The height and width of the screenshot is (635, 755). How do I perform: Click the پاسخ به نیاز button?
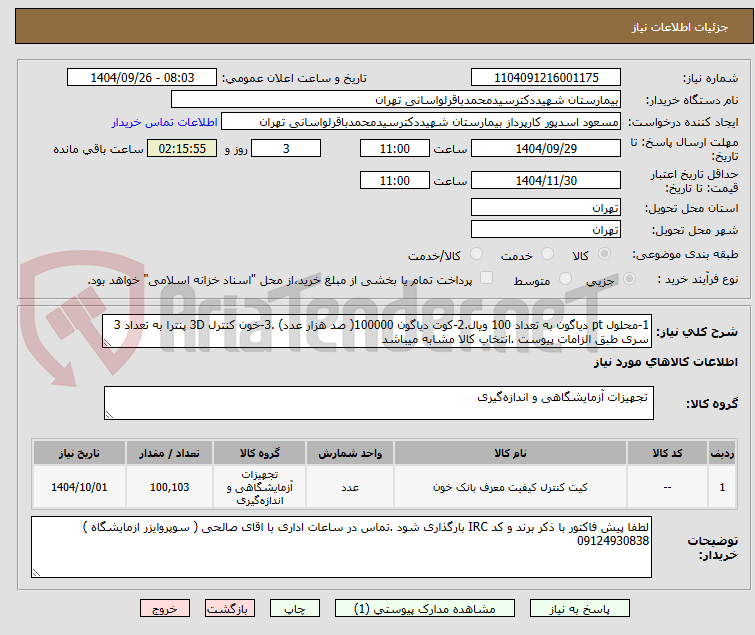(x=580, y=609)
